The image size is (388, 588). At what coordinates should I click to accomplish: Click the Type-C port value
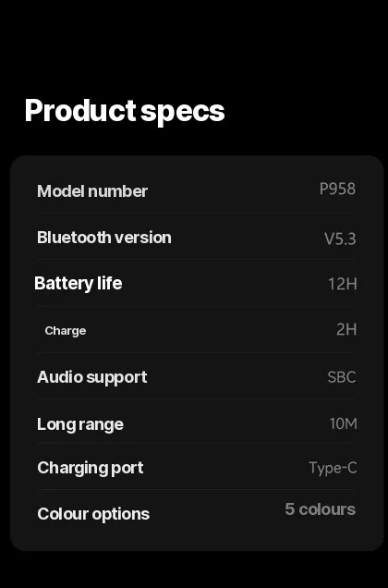(x=333, y=468)
